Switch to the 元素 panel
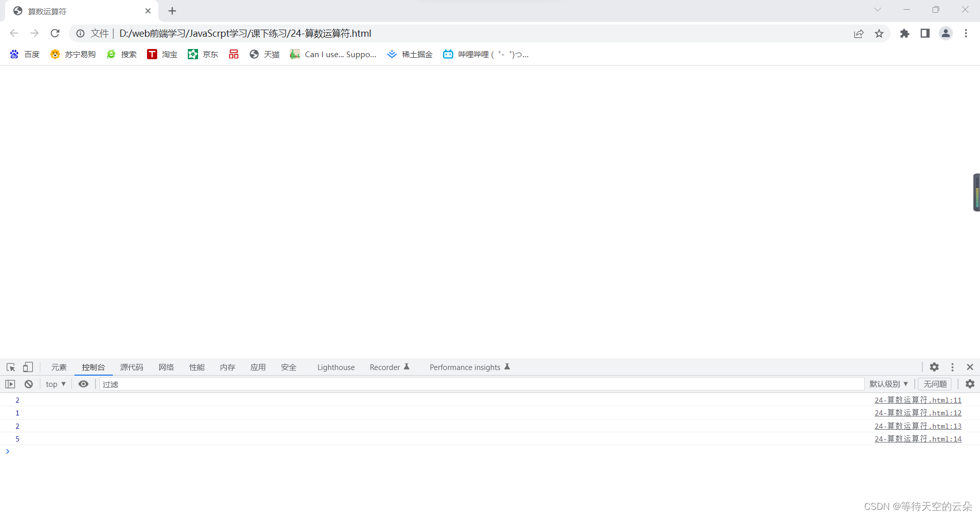 [58, 367]
